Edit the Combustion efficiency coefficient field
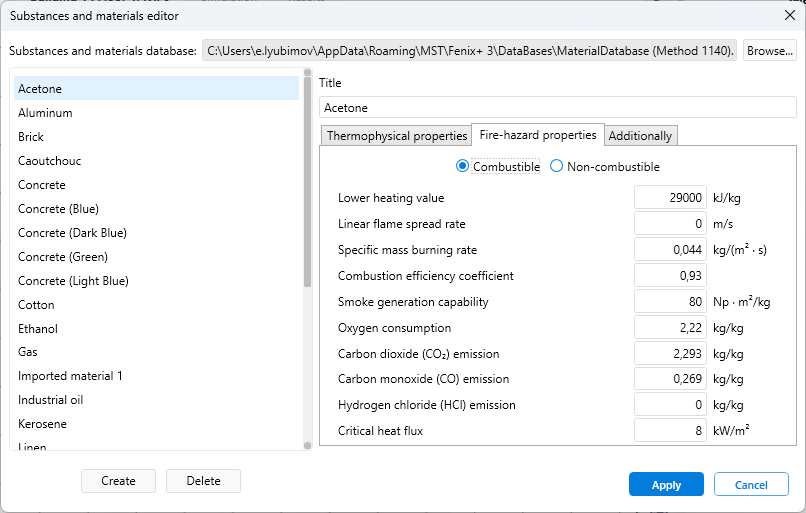This screenshot has width=806, height=513. point(670,276)
